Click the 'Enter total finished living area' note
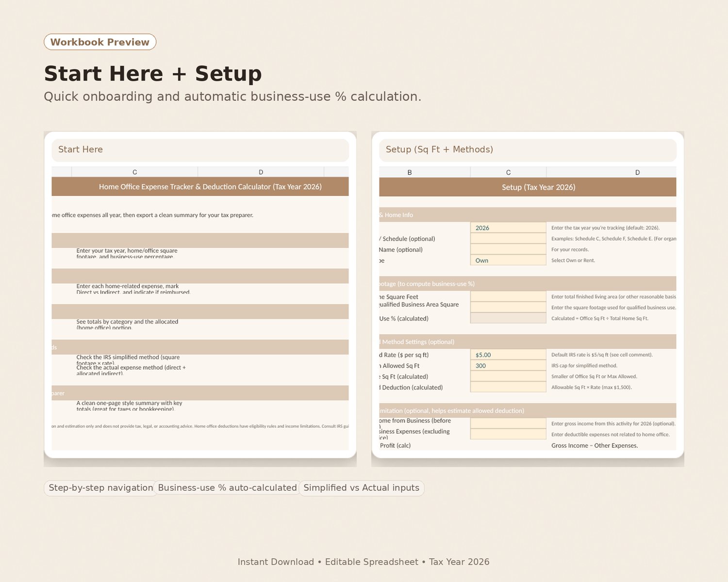The height and width of the screenshot is (582, 728). tap(614, 297)
